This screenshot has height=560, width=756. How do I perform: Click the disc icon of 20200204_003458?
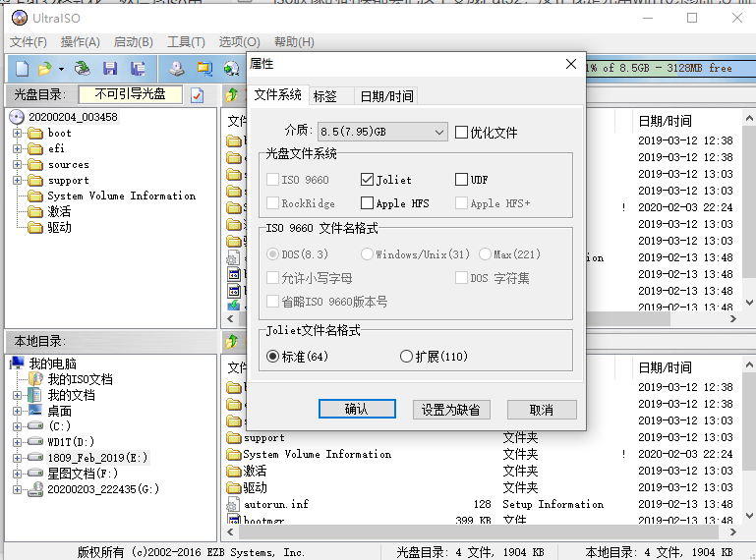click(17, 117)
